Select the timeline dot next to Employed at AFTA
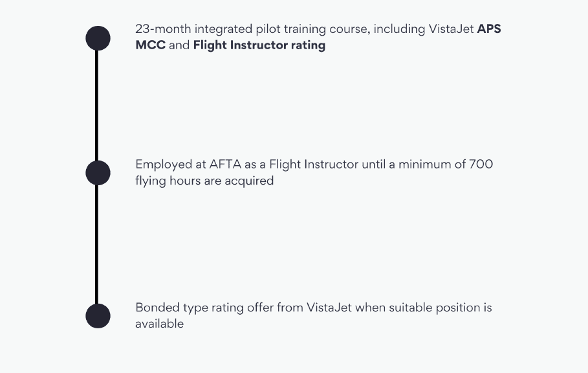This screenshot has height=373, width=588. (98, 173)
